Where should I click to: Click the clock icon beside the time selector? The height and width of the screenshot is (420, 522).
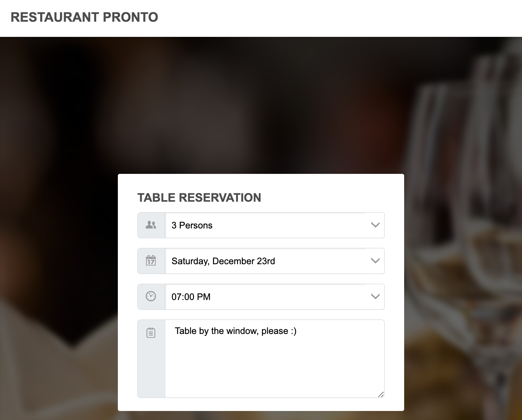[151, 296]
